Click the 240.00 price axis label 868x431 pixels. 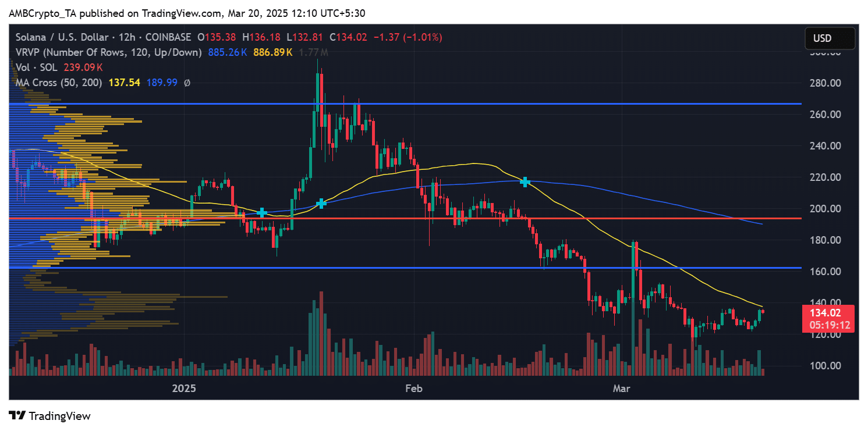(x=825, y=146)
